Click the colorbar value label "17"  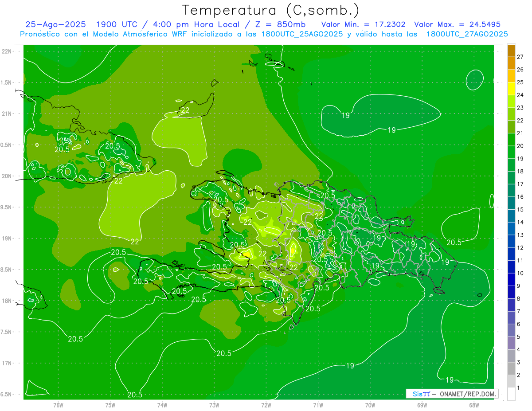point(520,184)
